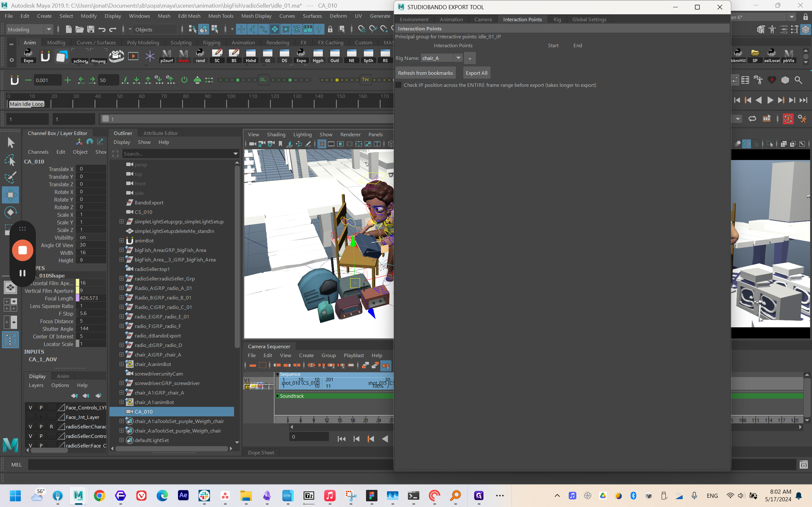Enable check IP position entire range checkbox
The width and height of the screenshot is (812, 507).
(399, 85)
